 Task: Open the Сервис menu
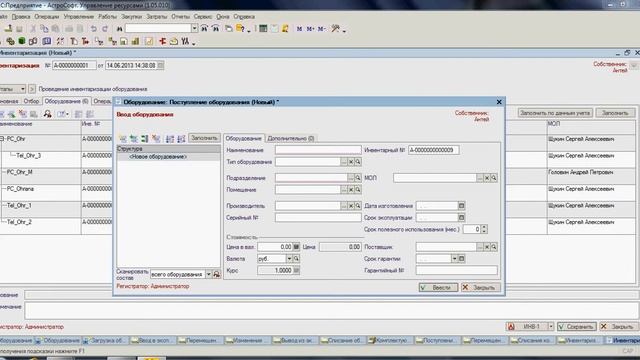click(x=203, y=17)
